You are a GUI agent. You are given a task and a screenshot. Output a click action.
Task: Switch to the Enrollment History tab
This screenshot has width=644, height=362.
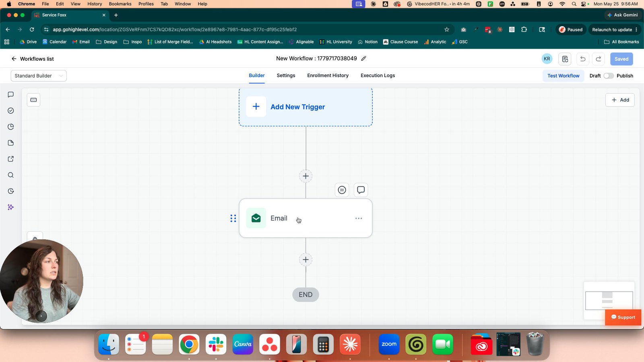pyautogui.click(x=328, y=76)
